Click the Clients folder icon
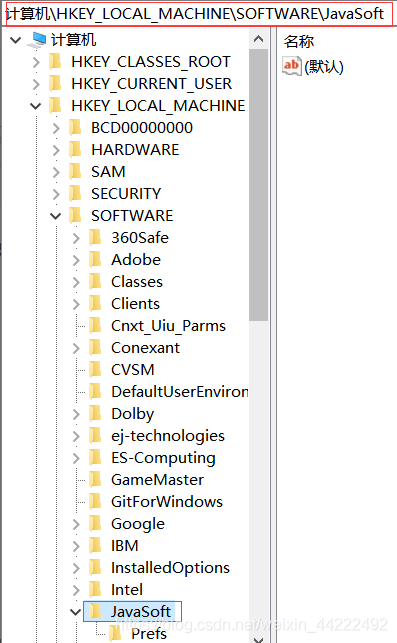This screenshot has height=643, width=397. (95, 303)
